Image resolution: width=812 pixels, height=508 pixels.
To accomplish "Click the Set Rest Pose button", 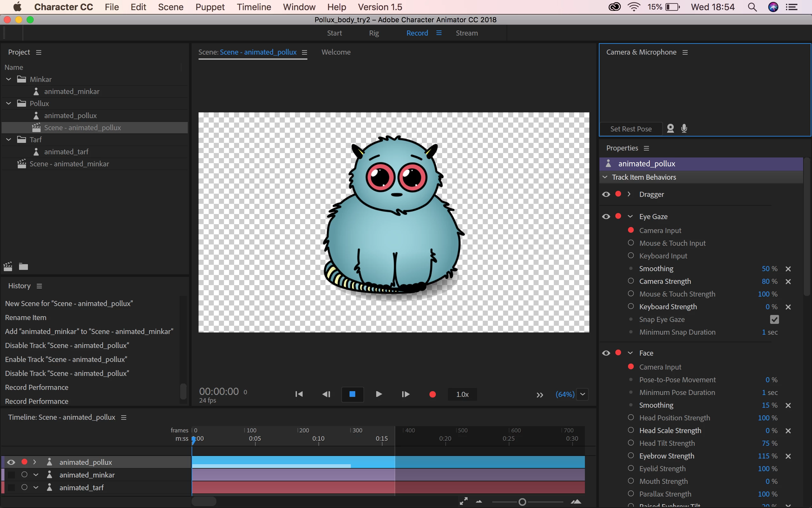I will (x=631, y=129).
